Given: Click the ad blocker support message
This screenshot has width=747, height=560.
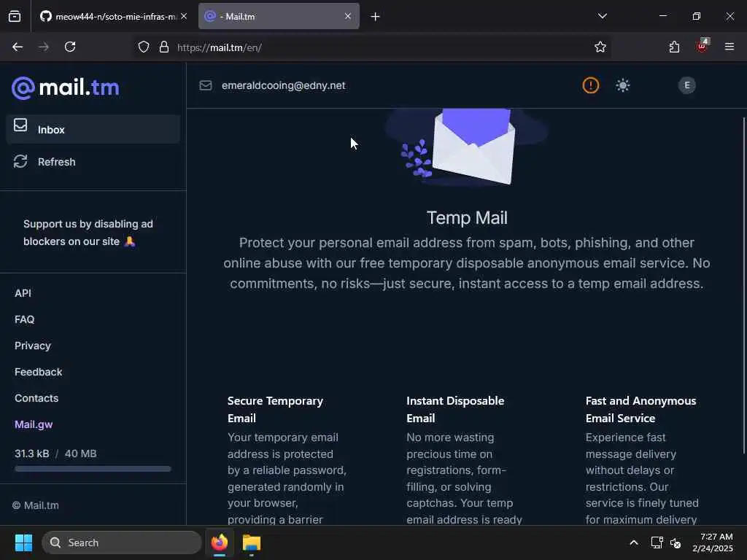Looking at the screenshot, I should (x=88, y=233).
